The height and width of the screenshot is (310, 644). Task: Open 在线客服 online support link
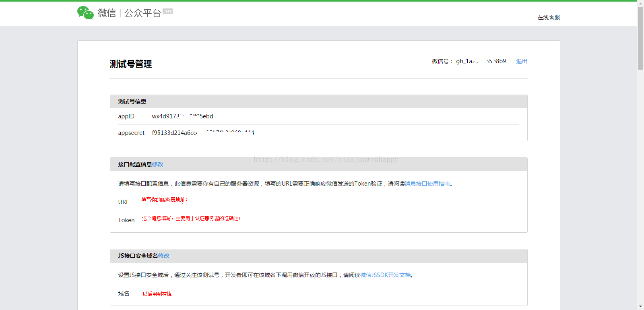(549, 17)
